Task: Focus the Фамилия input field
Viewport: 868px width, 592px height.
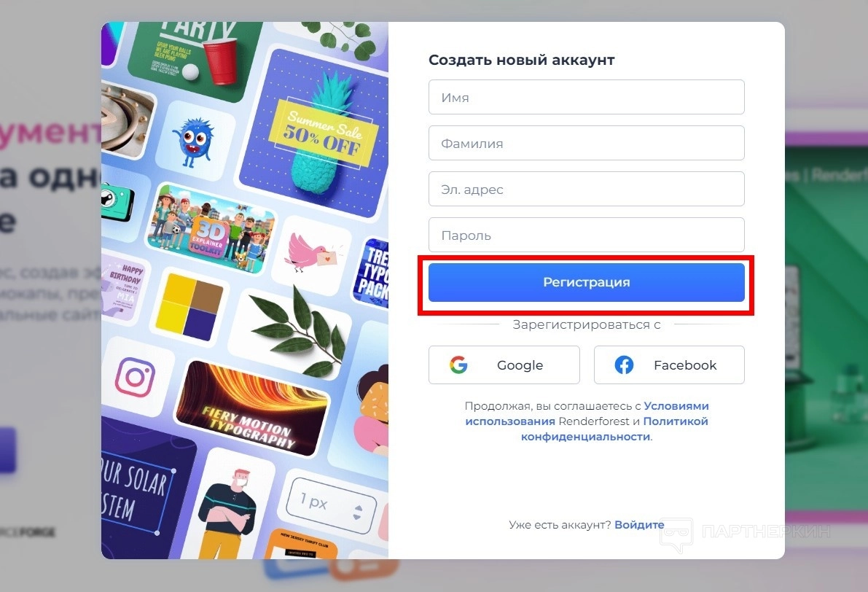Action: 586,144
